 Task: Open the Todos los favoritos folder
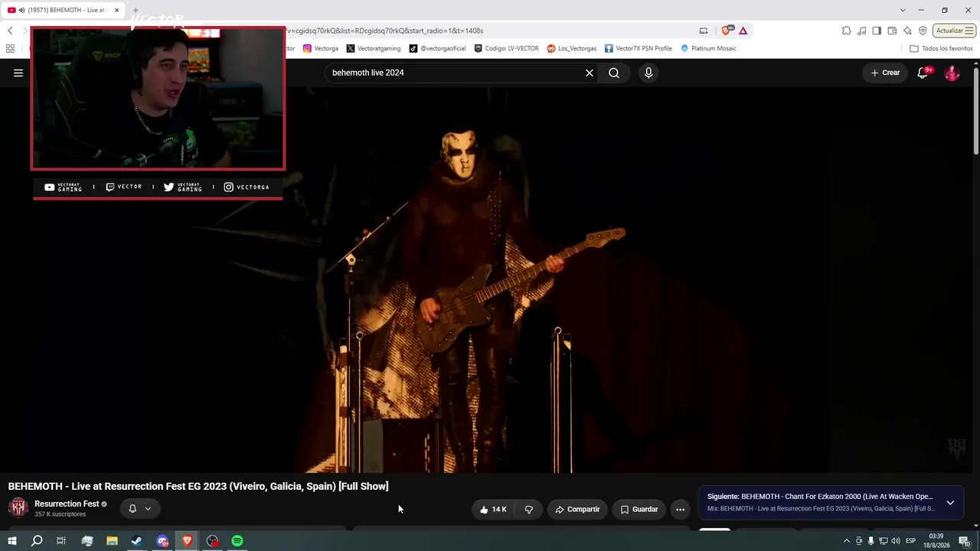[941, 48]
